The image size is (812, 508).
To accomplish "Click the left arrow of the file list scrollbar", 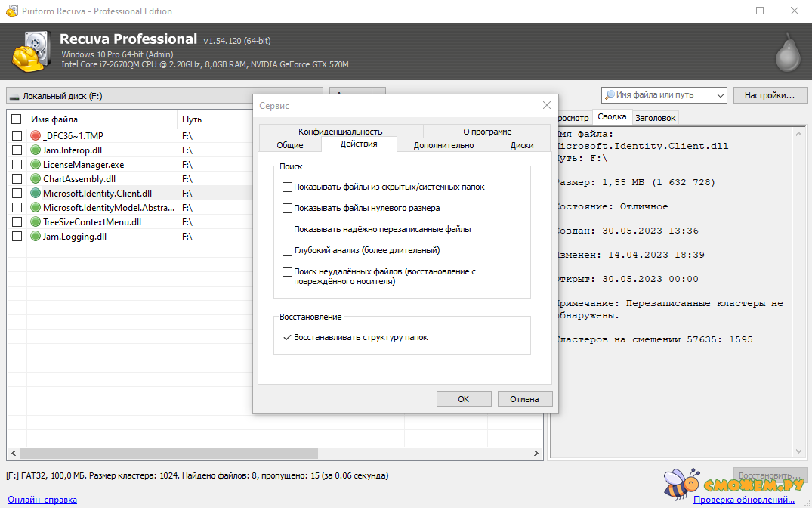I will point(14,453).
